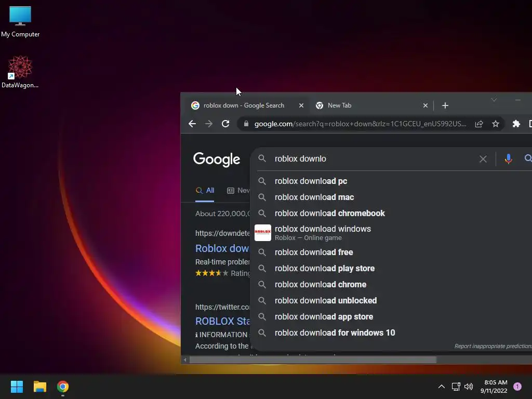Click the Chrome taskbar icon
The width and height of the screenshot is (532, 399).
click(x=63, y=387)
